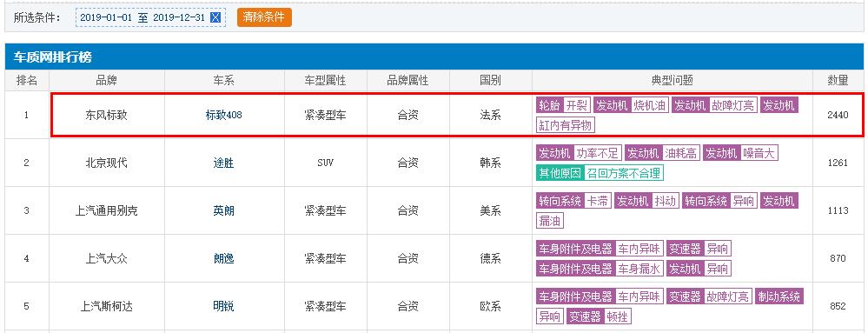The width and height of the screenshot is (868, 333).
Task: Click the 噪音大 issue tag
Action: coord(759,153)
